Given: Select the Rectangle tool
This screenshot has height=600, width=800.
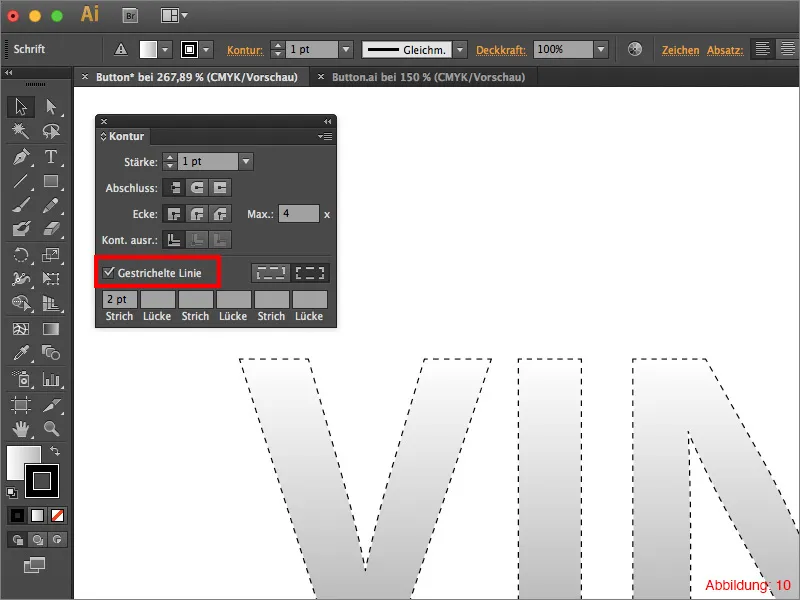Looking at the screenshot, I should click(x=51, y=181).
